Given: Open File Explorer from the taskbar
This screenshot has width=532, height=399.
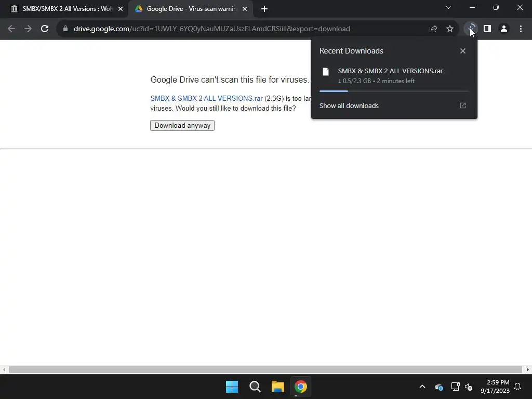Looking at the screenshot, I should point(278,387).
